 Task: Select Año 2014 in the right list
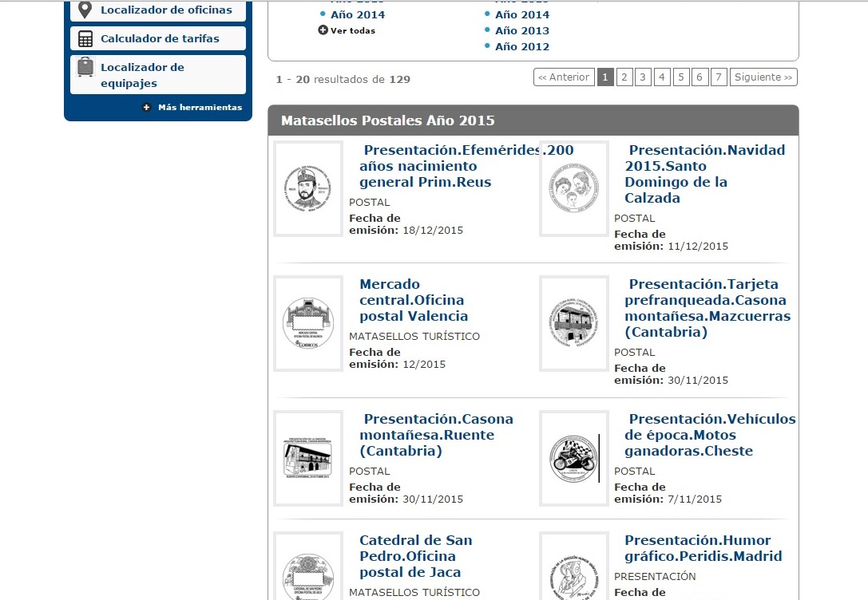(522, 15)
